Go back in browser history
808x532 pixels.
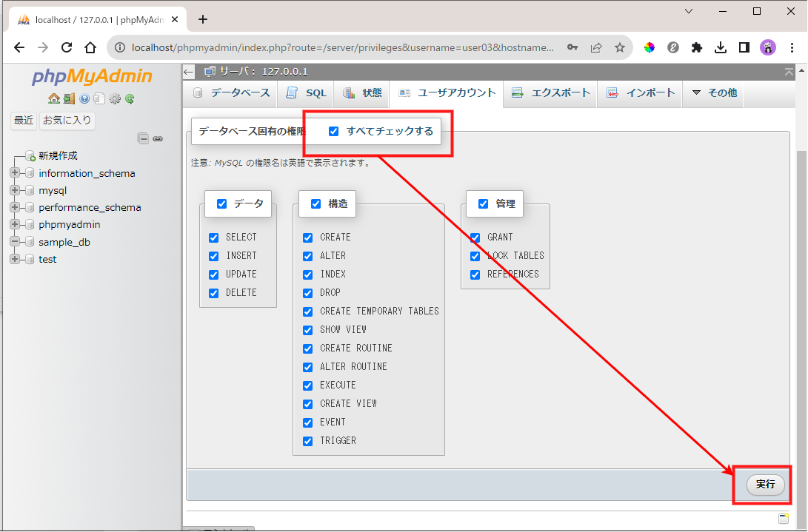click(x=19, y=47)
